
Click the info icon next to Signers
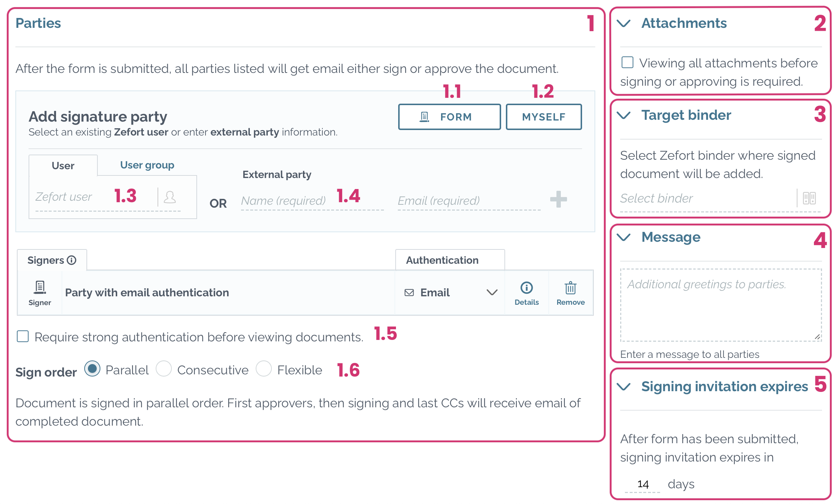(72, 260)
